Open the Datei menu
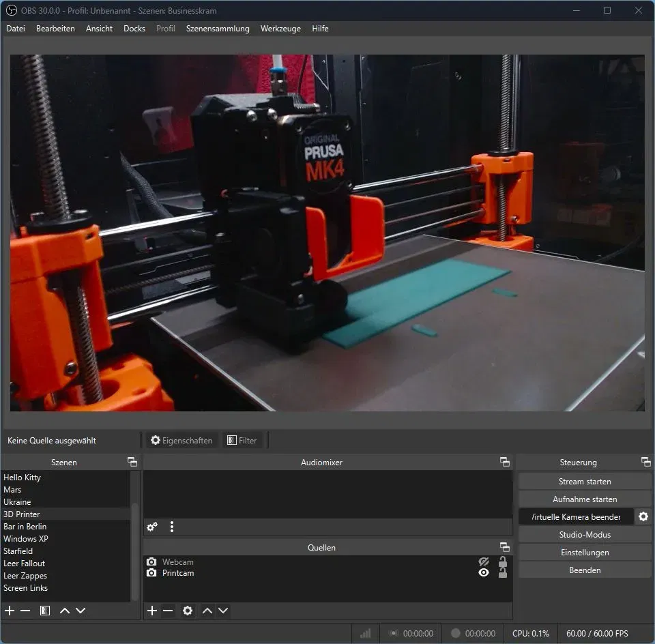The image size is (655, 644). [16, 29]
